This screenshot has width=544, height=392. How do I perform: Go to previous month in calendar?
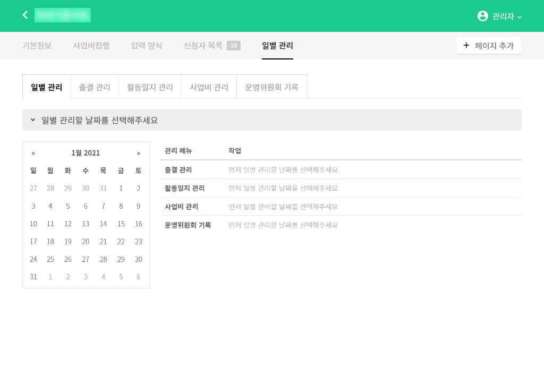(x=33, y=153)
